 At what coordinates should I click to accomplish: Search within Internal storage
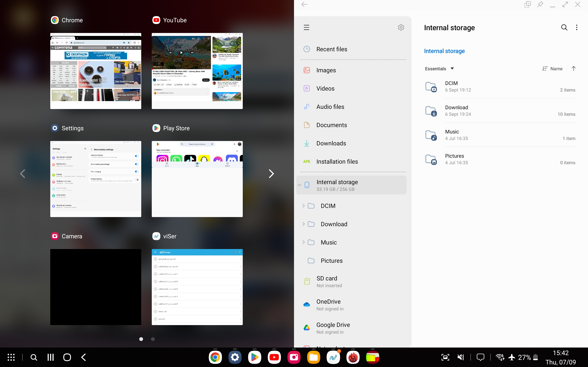[x=564, y=27]
